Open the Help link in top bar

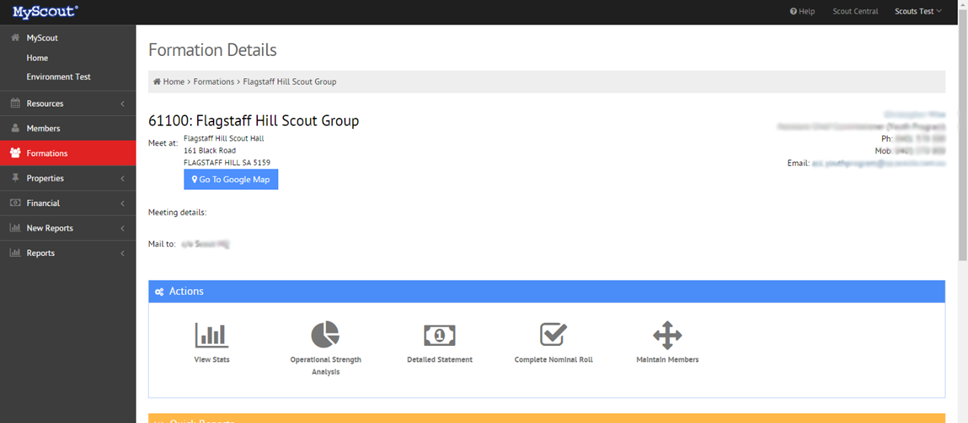[803, 11]
